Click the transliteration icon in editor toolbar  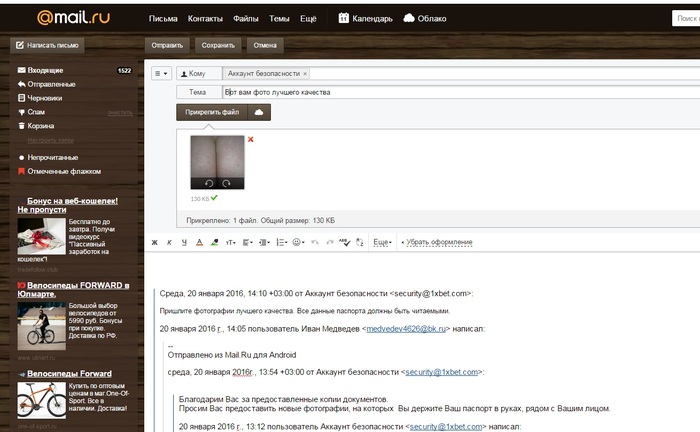click(359, 242)
